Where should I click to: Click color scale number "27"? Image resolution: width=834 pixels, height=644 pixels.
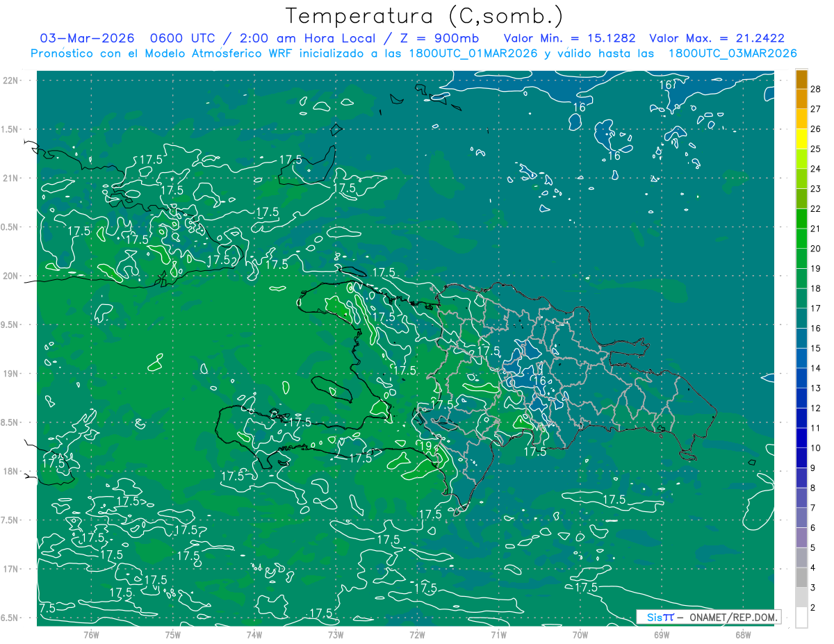[x=816, y=109]
